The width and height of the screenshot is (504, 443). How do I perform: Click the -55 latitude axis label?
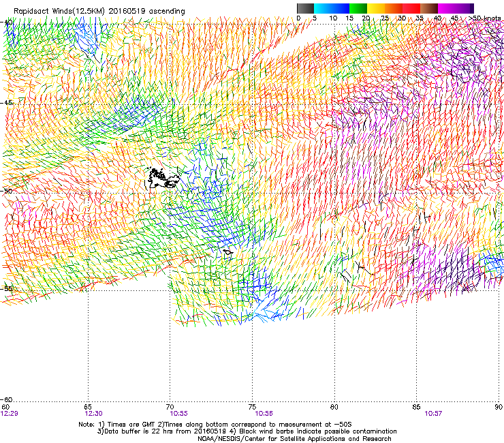click(6, 288)
